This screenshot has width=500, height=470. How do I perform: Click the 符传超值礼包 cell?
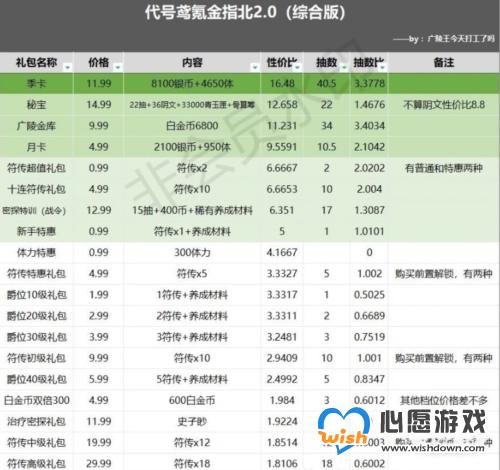[x=36, y=168]
